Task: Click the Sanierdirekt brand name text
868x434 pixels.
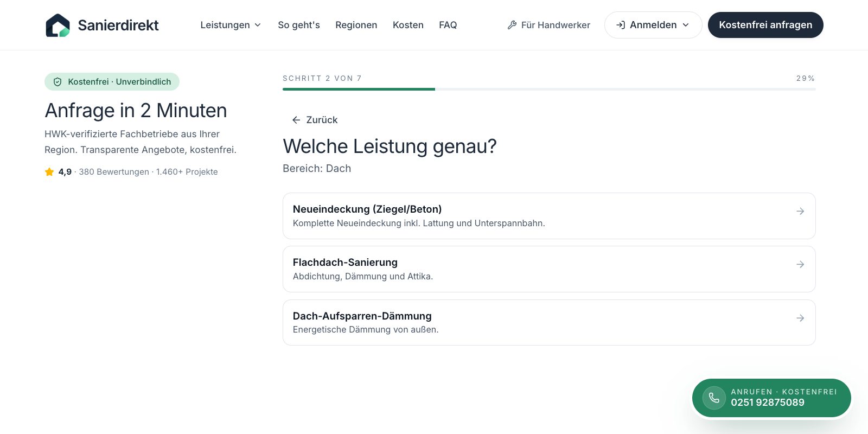Action: tap(118, 25)
